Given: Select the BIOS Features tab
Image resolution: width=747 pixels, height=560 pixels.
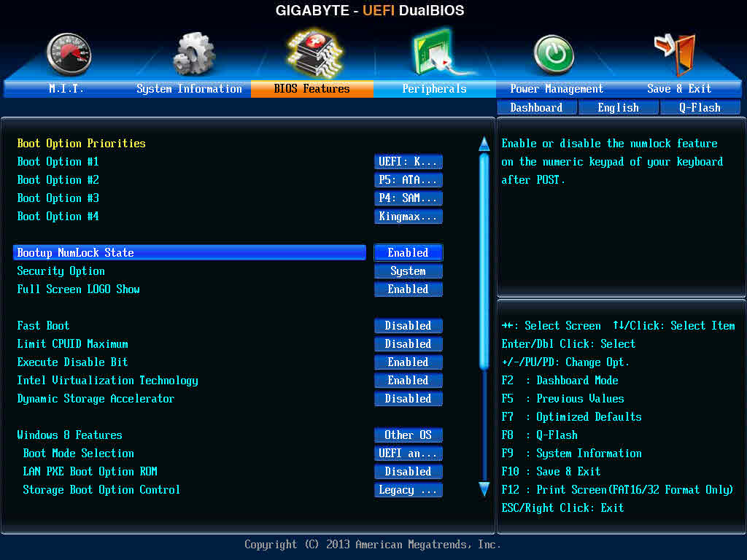Looking at the screenshot, I should (312, 88).
